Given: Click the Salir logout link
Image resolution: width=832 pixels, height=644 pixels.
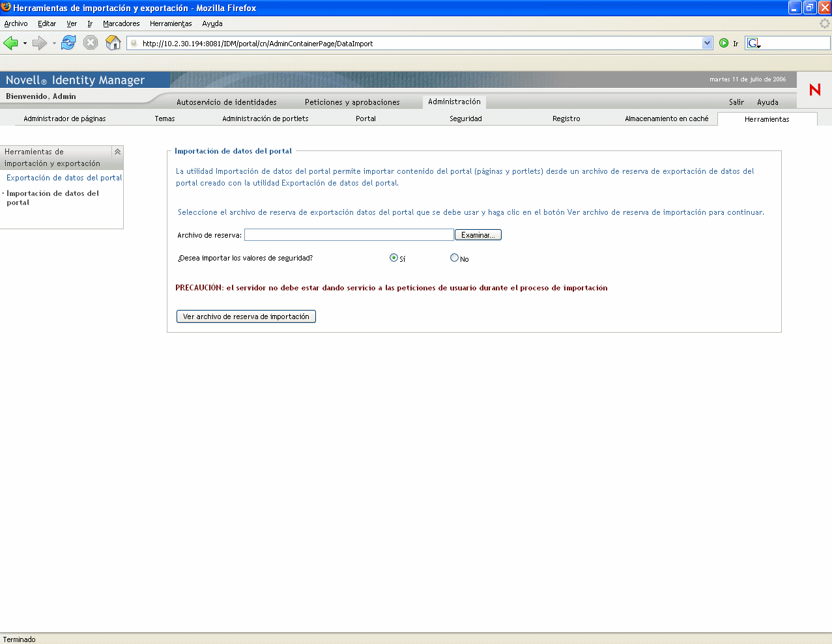Looking at the screenshot, I should pyautogui.click(x=736, y=102).
